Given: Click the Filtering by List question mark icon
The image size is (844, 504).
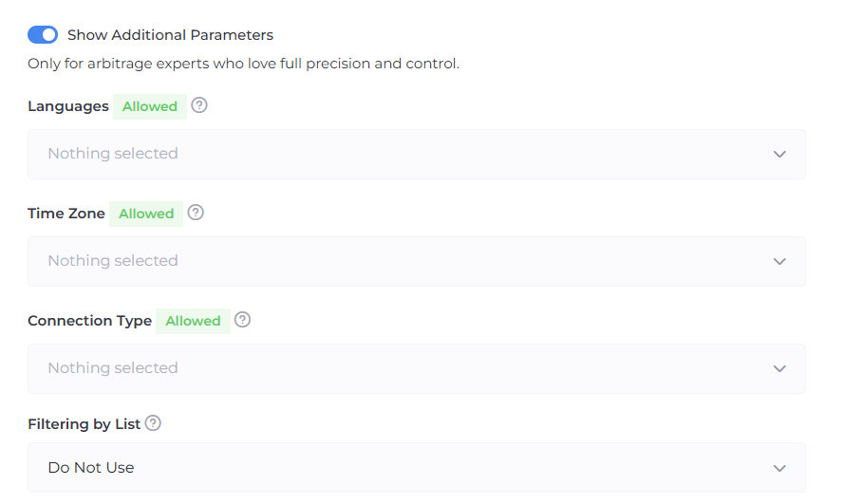Looking at the screenshot, I should click(x=153, y=423).
